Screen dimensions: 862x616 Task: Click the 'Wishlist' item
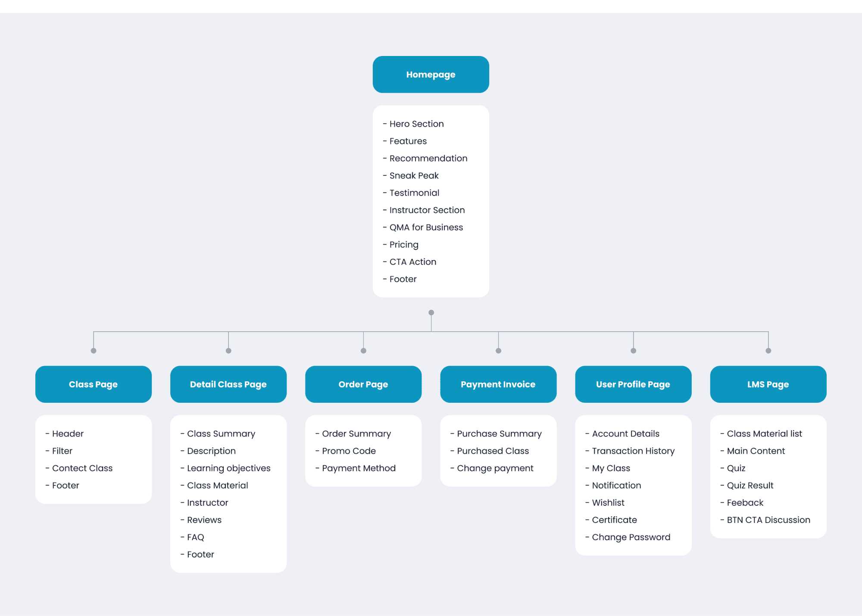605,503
